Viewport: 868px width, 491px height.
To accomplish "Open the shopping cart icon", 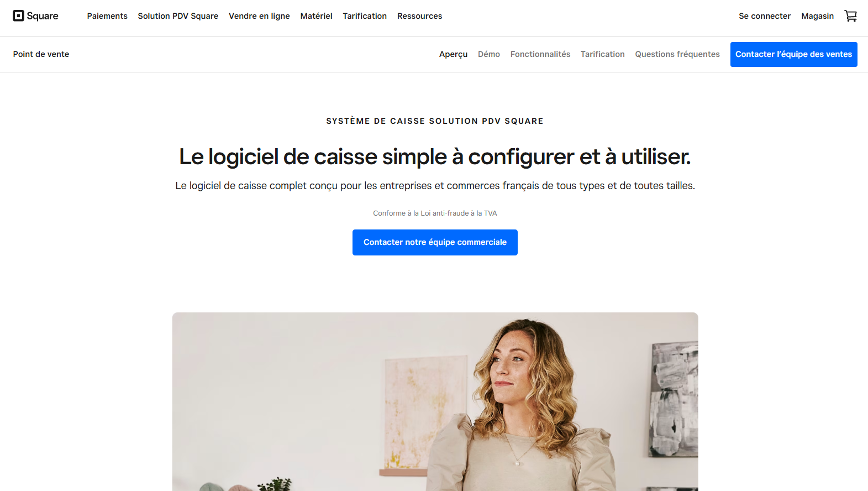I will (850, 16).
